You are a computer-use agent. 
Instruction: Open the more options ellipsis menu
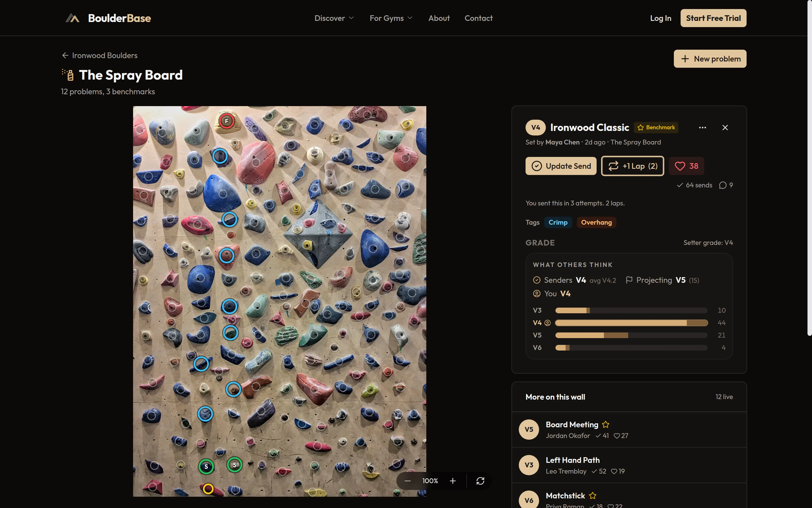point(702,128)
